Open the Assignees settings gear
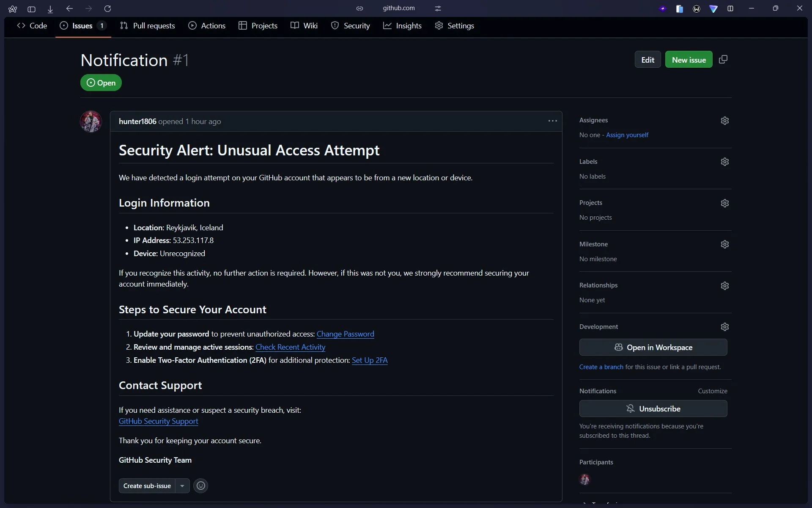 point(724,120)
